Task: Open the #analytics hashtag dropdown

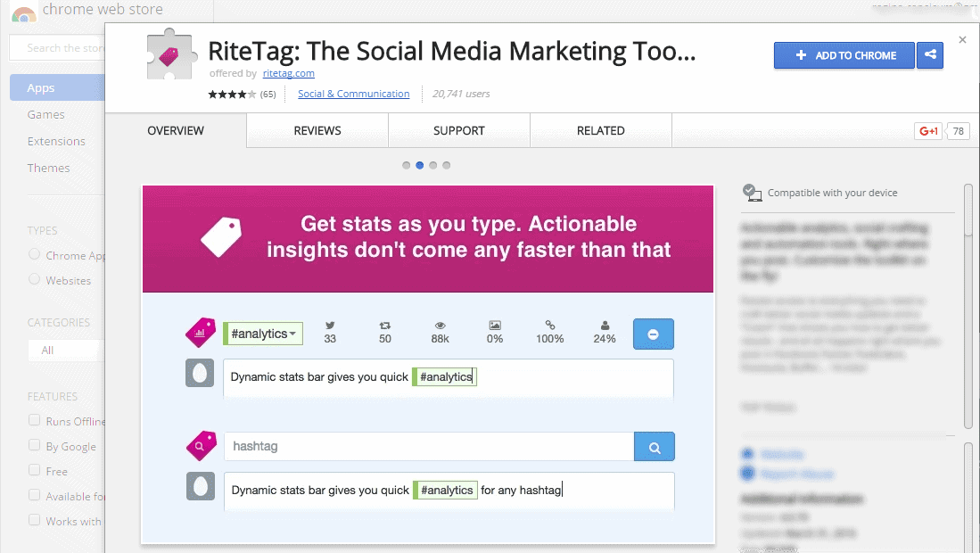Action: (x=263, y=334)
